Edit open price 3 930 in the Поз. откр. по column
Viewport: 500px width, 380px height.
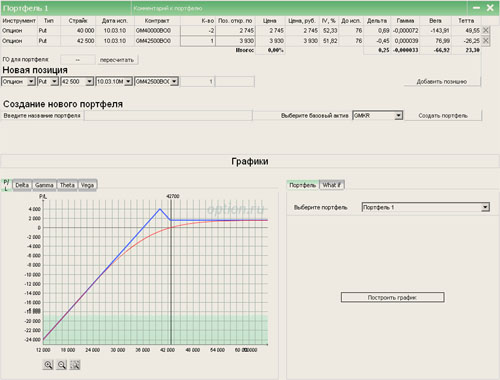[x=236, y=41]
